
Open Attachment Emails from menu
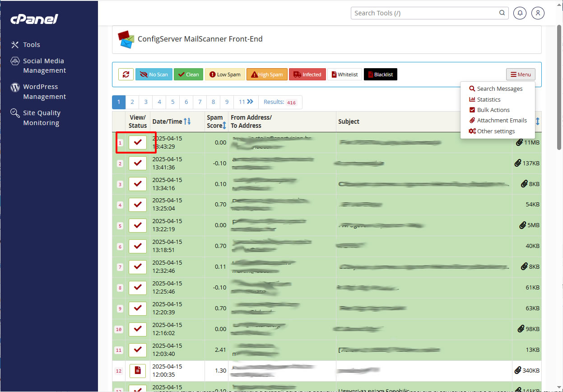coord(498,121)
